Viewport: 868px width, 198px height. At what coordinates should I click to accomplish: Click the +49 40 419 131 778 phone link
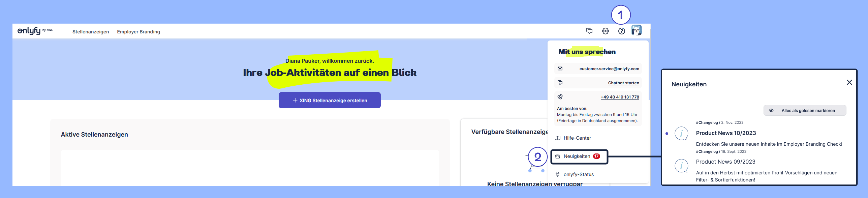click(x=620, y=97)
